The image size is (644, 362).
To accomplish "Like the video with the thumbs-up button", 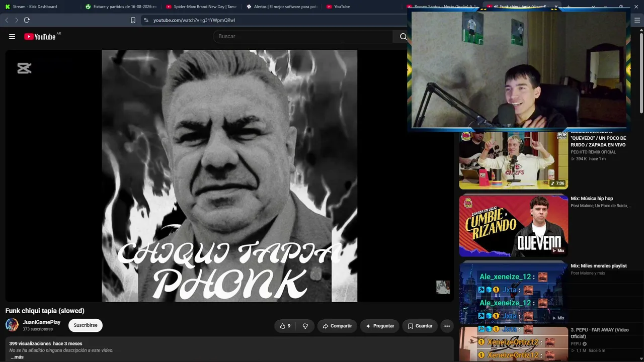I will click(285, 326).
